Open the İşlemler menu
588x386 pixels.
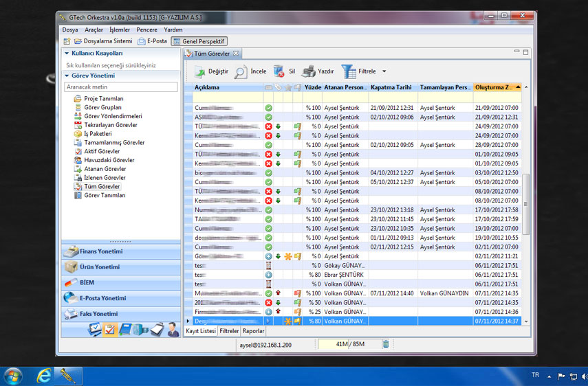[120, 30]
